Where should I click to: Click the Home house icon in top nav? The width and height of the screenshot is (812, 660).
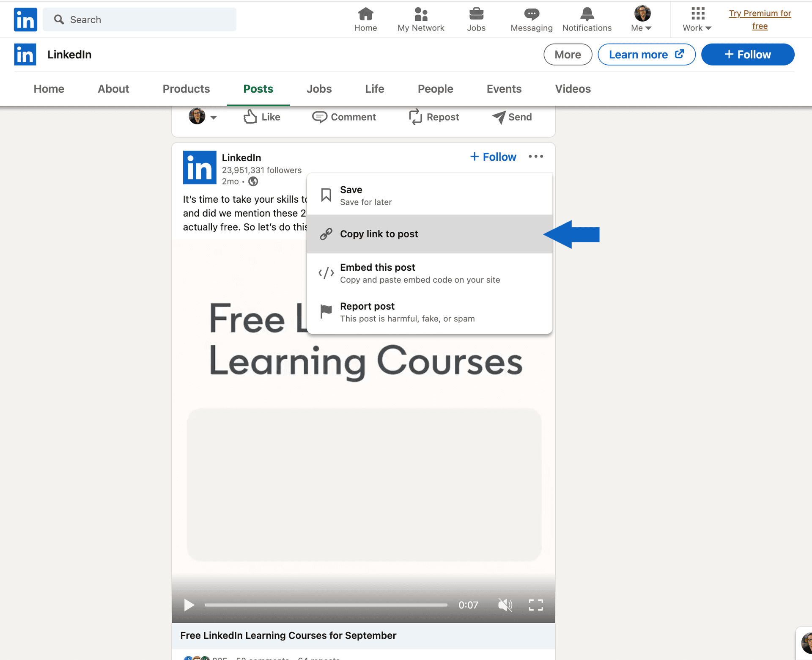[365, 14]
